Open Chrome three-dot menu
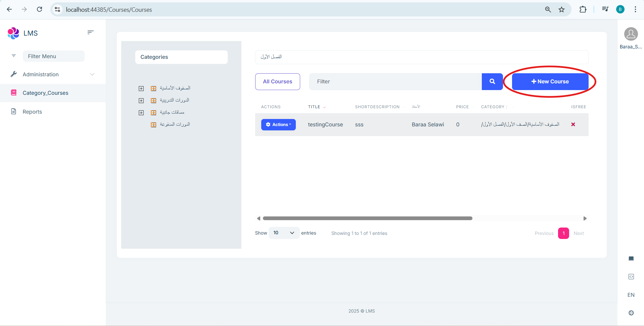The height and width of the screenshot is (326, 644). coord(635,9)
